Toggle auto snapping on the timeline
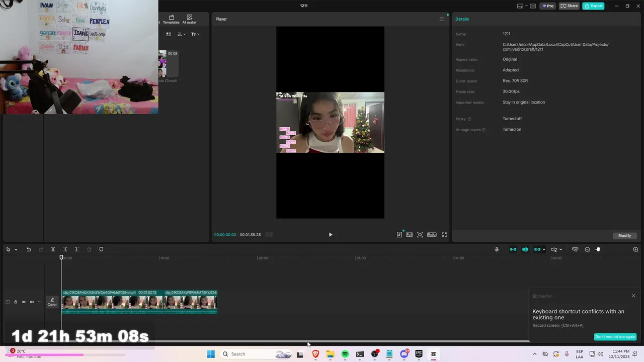Image resolution: width=644 pixels, height=362 pixels. tap(525, 249)
